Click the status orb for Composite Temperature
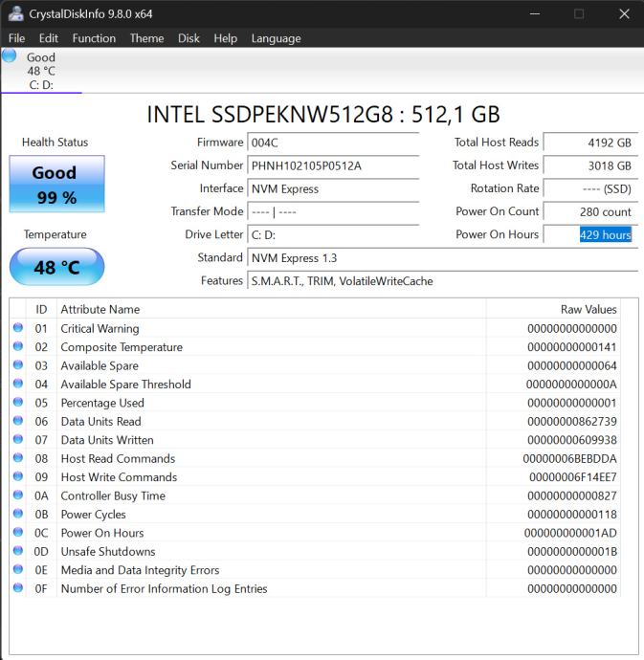Screen dimensions: 644x660 [18, 347]
